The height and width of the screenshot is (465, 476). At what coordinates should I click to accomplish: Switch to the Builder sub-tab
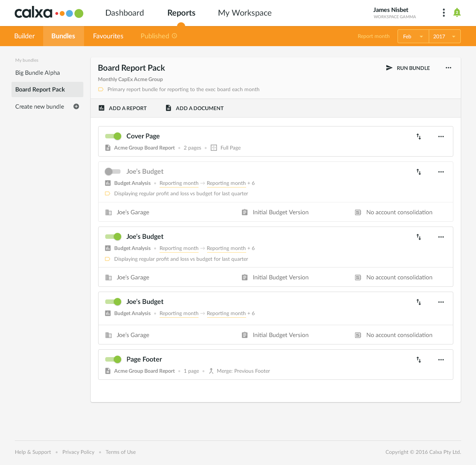coord(25,36)
